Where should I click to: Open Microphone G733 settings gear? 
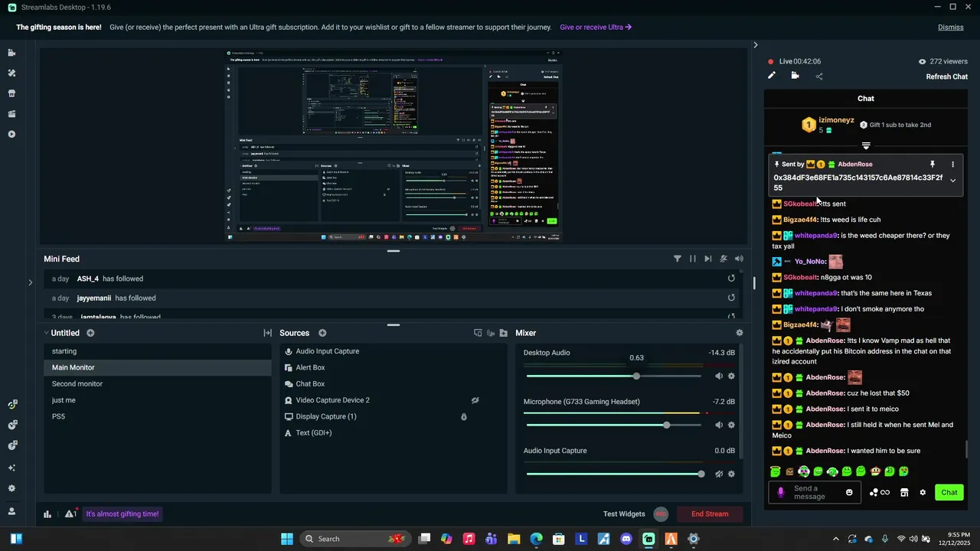tap(731, 425)
